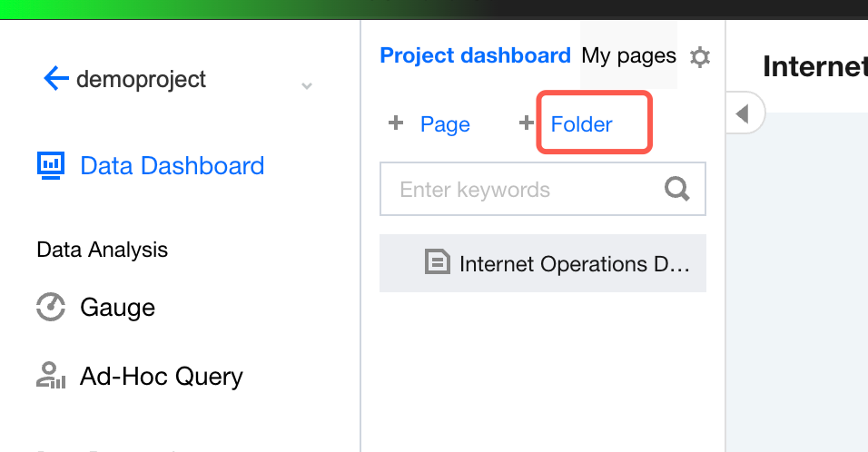
Task: Open the Data Dashboard menu label
Action: [x=172, y=166]
